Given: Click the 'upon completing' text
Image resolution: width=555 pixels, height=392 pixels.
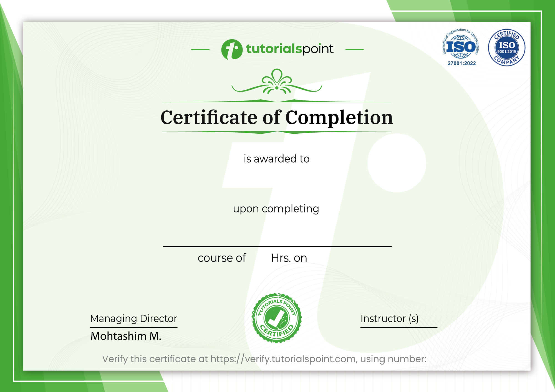Looking at the screenshot, I should pyautogui.click(x=276, y=209).
